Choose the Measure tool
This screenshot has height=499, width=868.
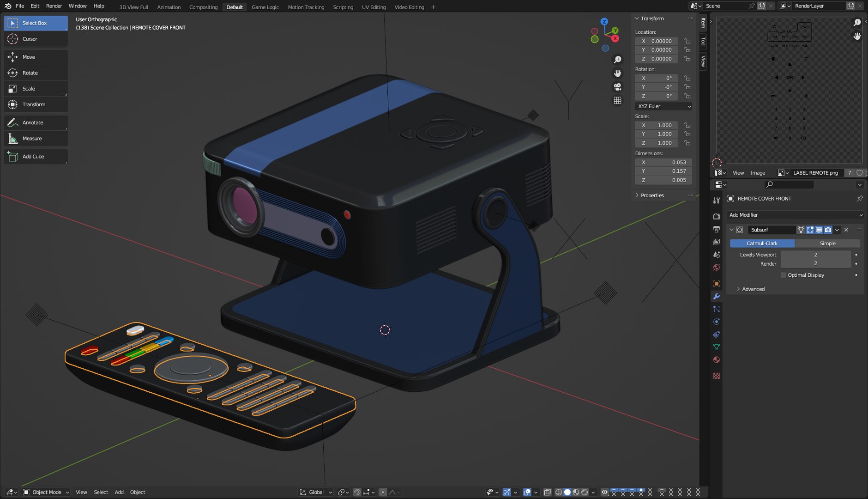36,138
